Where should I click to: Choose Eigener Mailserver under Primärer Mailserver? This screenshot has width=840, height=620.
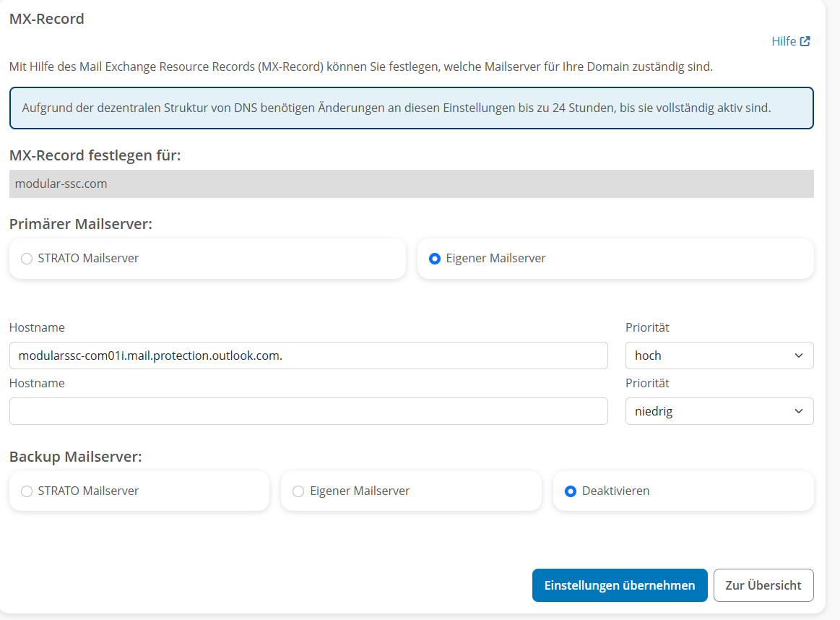tap(435, 259)
